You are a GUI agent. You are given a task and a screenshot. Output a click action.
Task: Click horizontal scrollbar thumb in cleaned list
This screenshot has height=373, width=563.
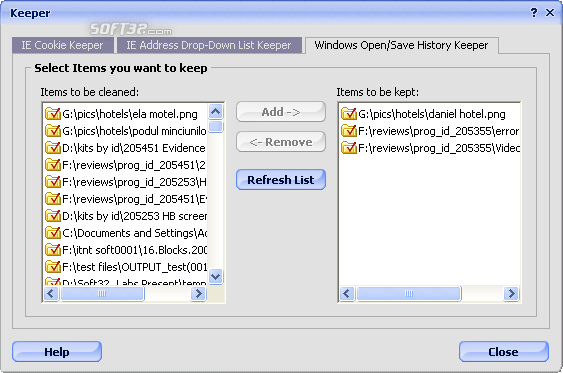tap(102, 294)
